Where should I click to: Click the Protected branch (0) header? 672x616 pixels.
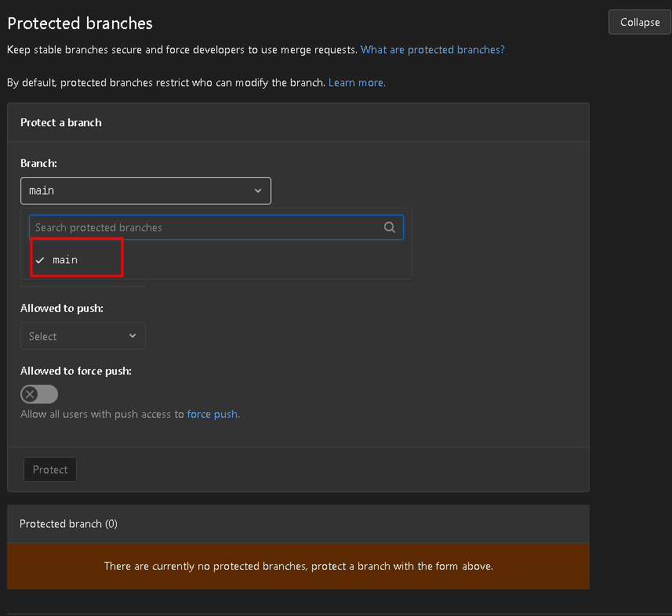68,524
